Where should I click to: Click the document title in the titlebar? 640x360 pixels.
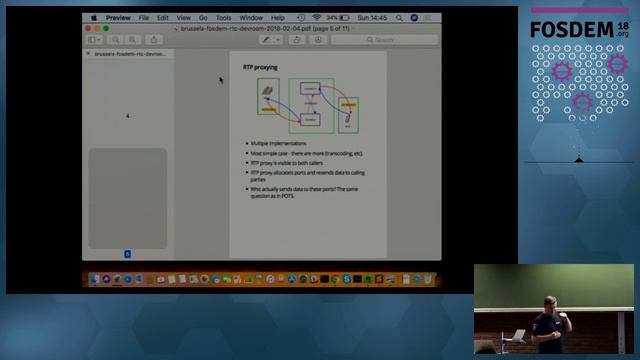click(265, 29)
